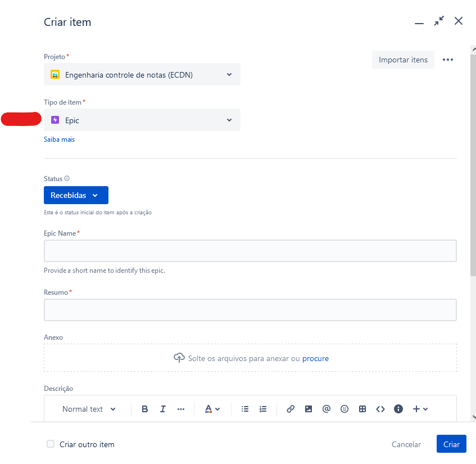This screenshot has width=476, height=464.
Task: Open the Recebidas status dropdown
Action: (76, 195)
